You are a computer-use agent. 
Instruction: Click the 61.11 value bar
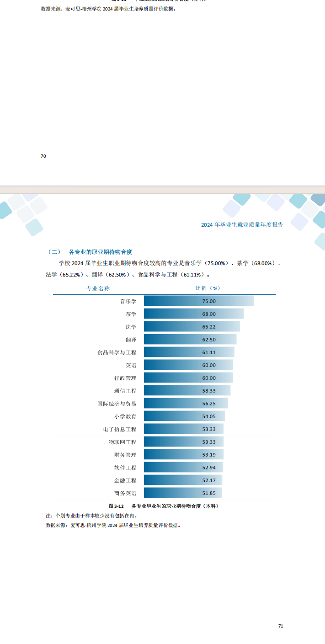coord(189,352)
